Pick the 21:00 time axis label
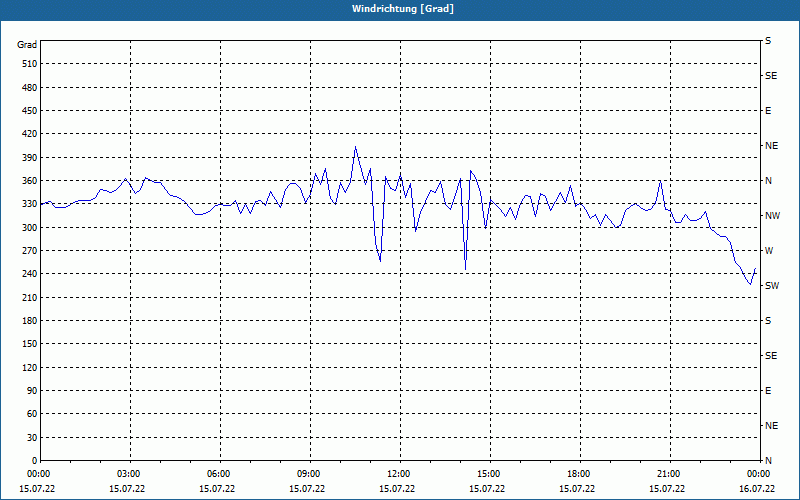This screenshot has width=800, height=500. (668, 473)
